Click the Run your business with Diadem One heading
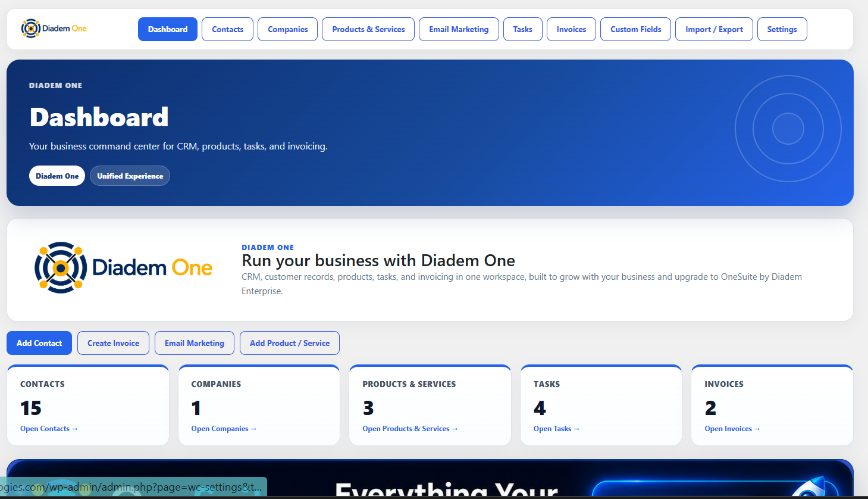 pos(378,261)
